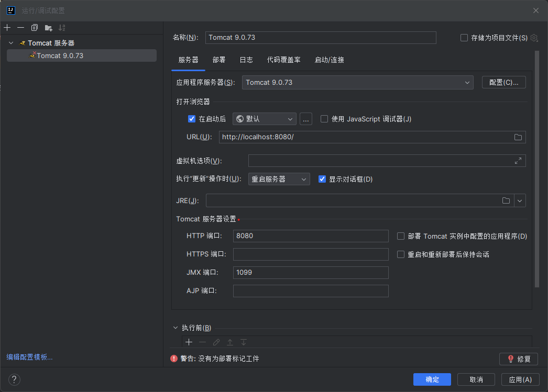Copy the selected configuration
Viewport: 548px width, 392px height.
pyautogui.click(x=34, y=28)
